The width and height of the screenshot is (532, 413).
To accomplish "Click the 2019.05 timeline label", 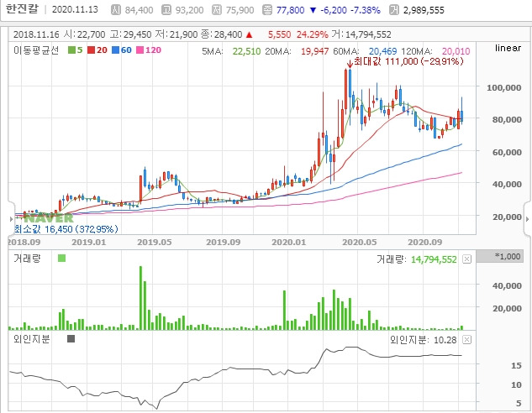I will click(x=155, y=243).
